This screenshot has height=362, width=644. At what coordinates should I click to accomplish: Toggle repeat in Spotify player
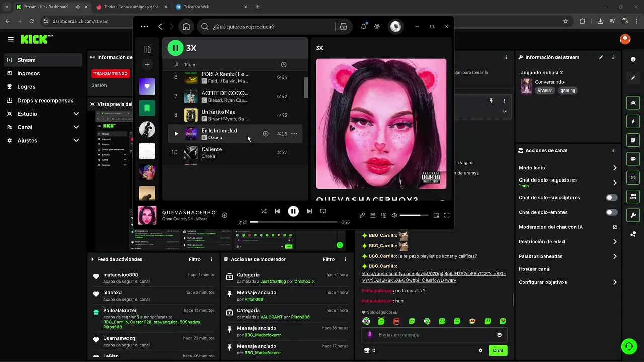tap(323, 211)
